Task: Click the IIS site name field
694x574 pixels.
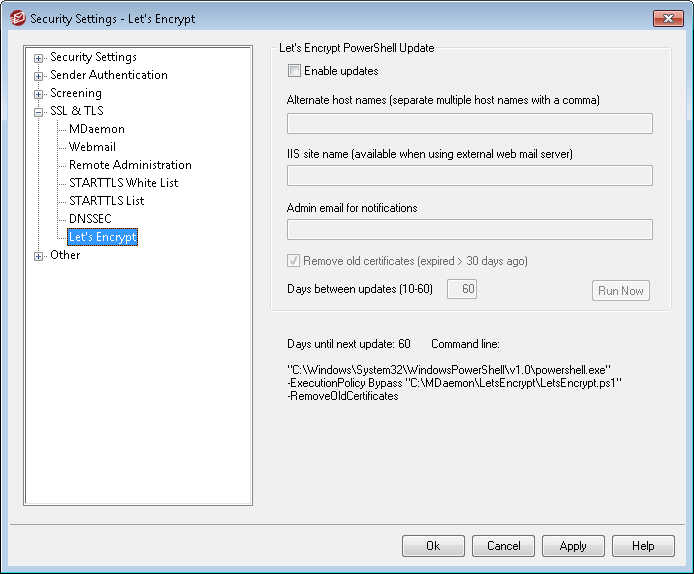Action: [469, 176]
